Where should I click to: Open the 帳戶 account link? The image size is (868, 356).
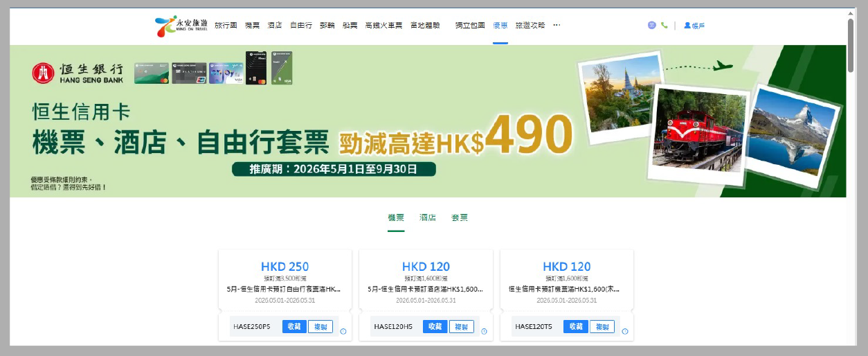(x=694, y=26)
